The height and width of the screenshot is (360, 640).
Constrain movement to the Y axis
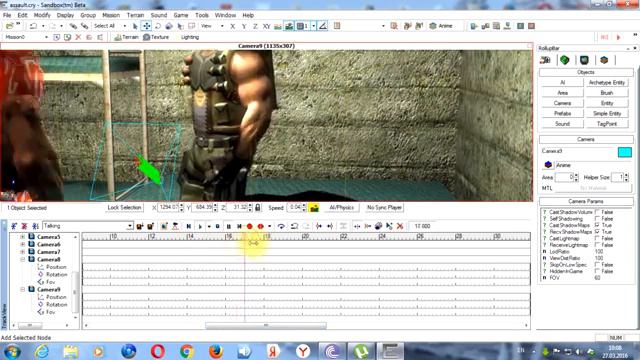(x=244, y=26)
